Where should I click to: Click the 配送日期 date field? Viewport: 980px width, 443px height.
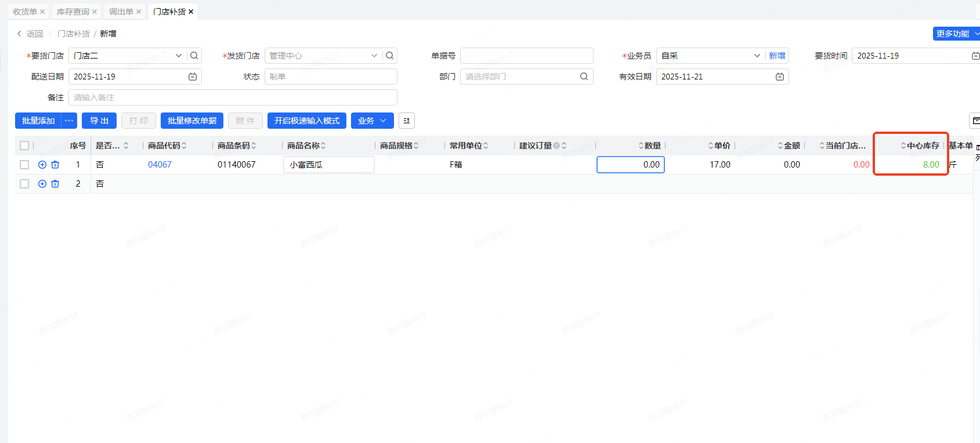pyautogui.click(x=135, y=77)
